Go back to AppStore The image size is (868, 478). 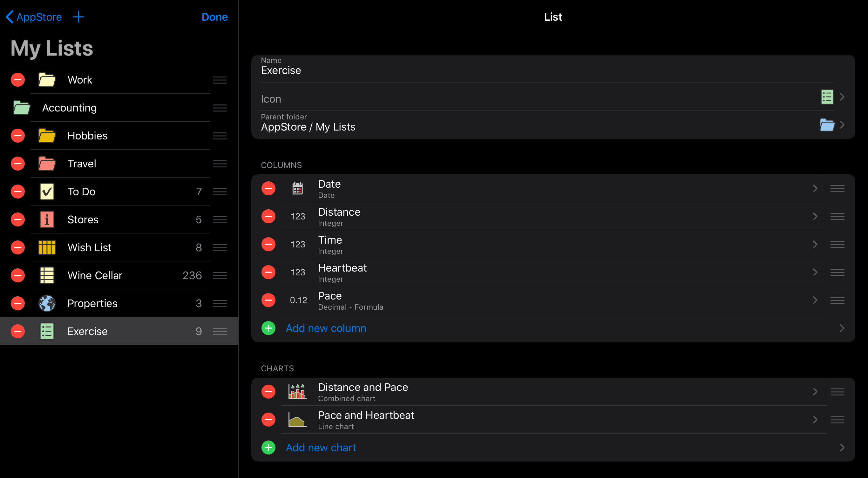(x=34, y=17)
